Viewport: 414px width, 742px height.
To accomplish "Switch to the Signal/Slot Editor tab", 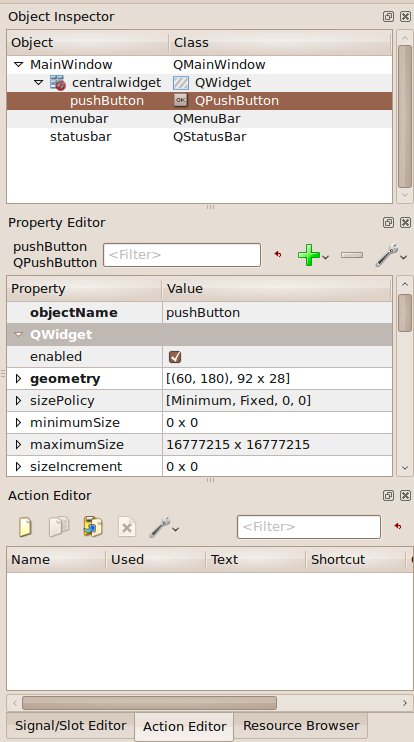I will pyautogui.click(x=70, y=726).
